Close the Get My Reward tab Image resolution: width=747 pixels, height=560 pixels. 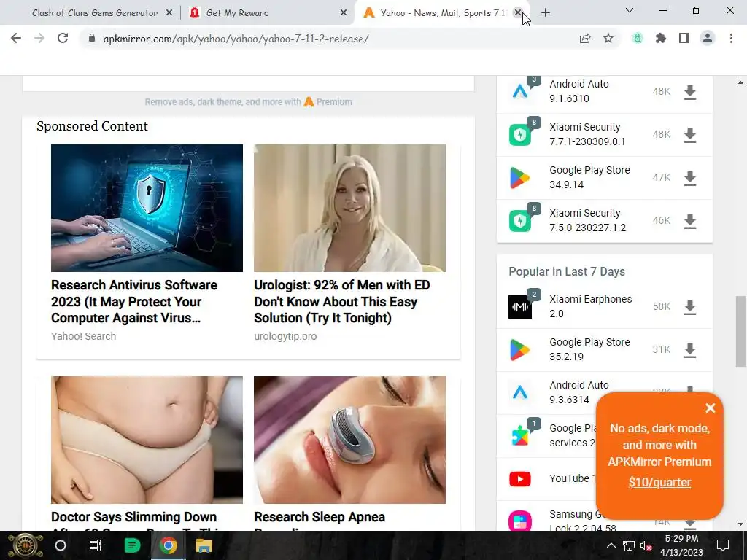pyautogui.click(x=344, y=13)
